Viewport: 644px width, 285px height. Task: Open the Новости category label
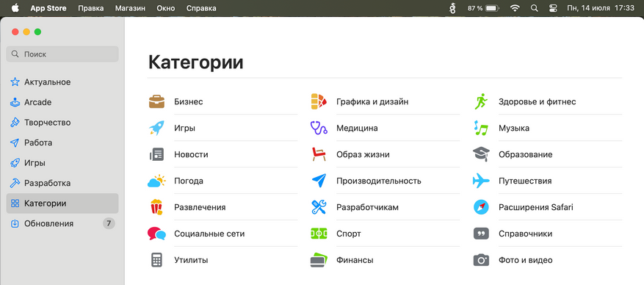191,154
